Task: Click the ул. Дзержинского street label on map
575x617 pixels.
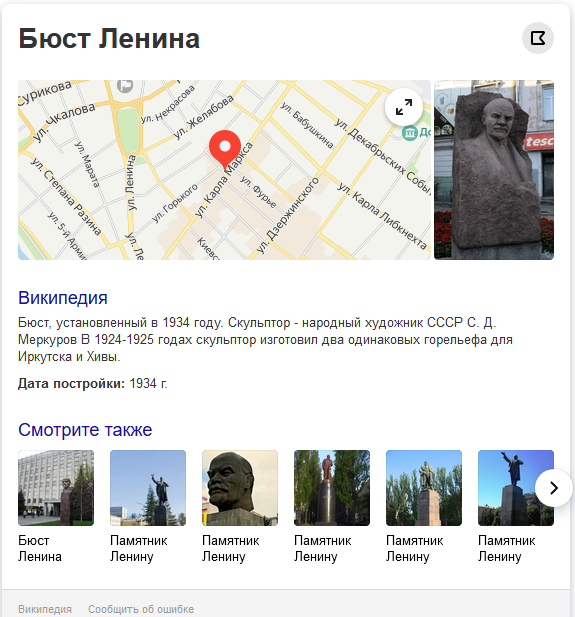Action: click(x=288, y=214)
